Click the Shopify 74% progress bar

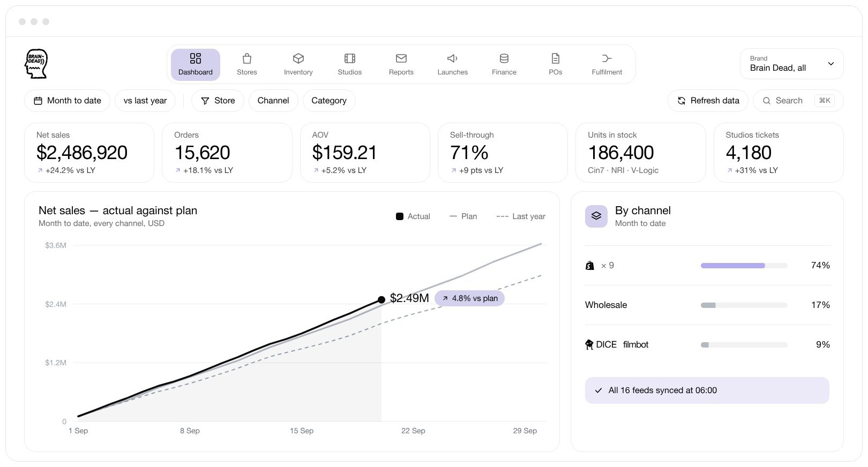click(x=744, y=266)
